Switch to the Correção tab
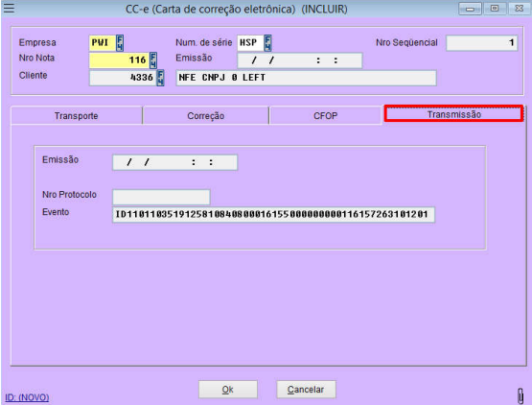This screenshot has width=532, height=405. (205, 116)
